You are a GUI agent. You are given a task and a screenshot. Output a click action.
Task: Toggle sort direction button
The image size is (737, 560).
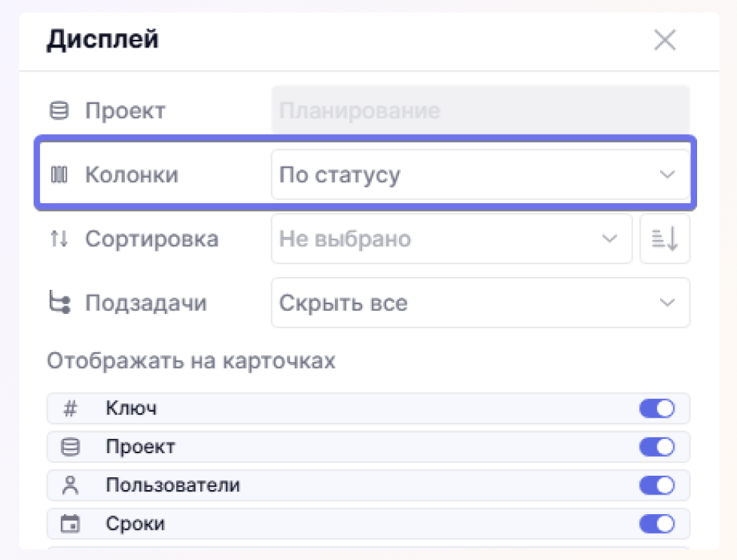tap(665, 239)
